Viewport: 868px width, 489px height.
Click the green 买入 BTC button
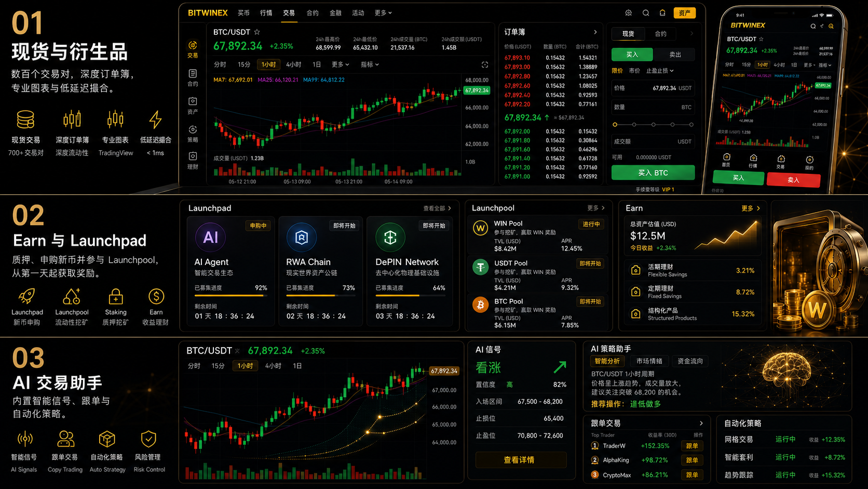click(x=653, y=173)
